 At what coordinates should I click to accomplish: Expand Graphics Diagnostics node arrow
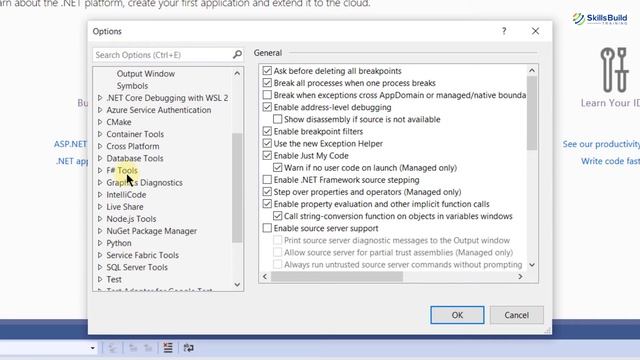(100, 182)
